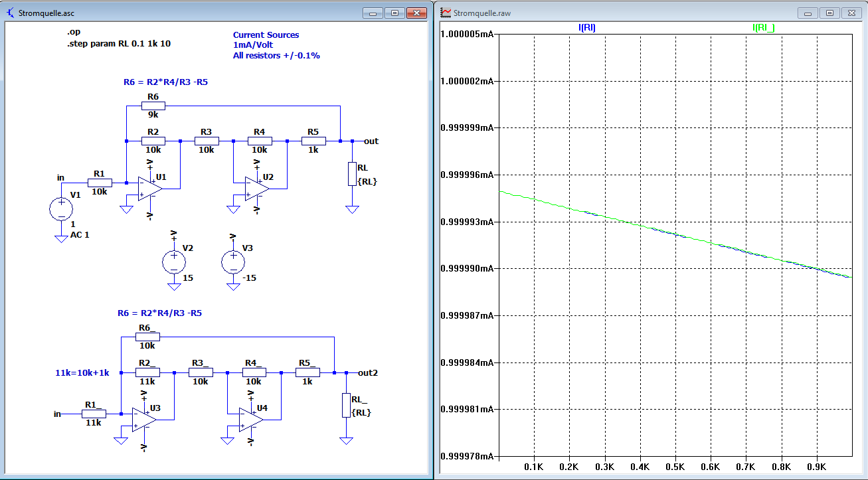Close the Stromquelle.asc schematic window
The height and width of the screenshot is (480, 868).
(416, 13)
